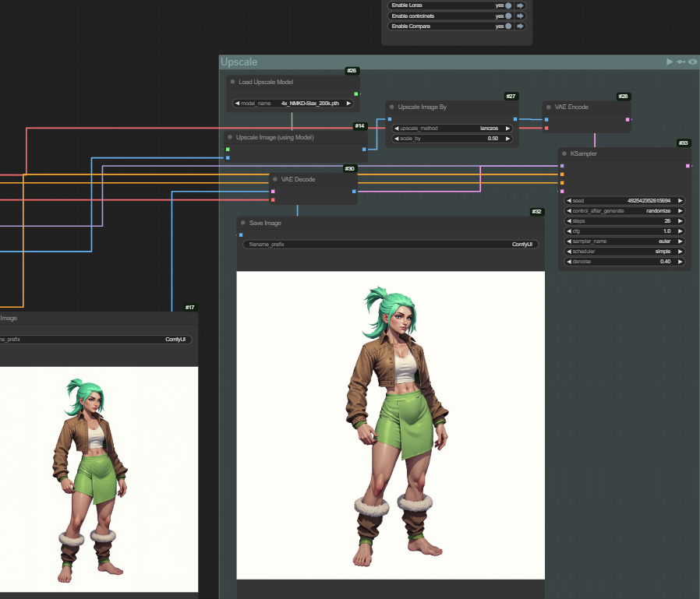Increase cfg with its right arrow
This screenshot has height=599, width=700.
(x=681, y=231)
